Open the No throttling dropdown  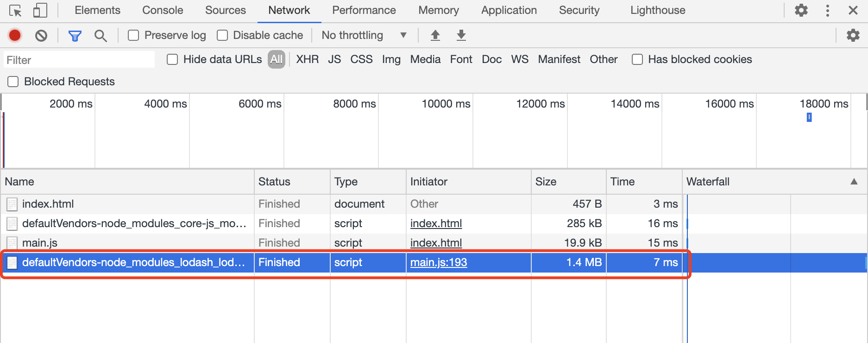(x=364, y=35)
